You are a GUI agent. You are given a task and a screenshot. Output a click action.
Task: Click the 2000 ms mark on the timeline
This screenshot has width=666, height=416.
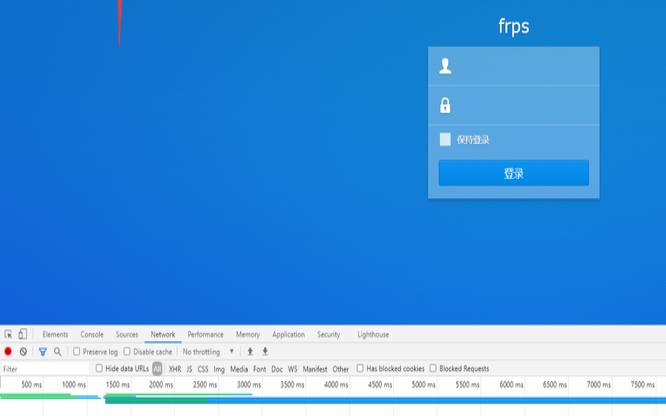tap(161, 385)
